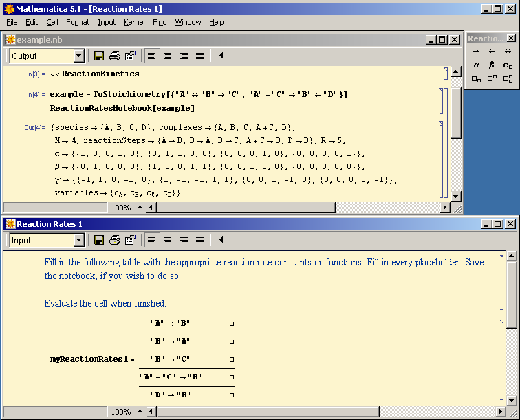
Task: Click scroll down arrow in example.nb
Action: [456, 196]
